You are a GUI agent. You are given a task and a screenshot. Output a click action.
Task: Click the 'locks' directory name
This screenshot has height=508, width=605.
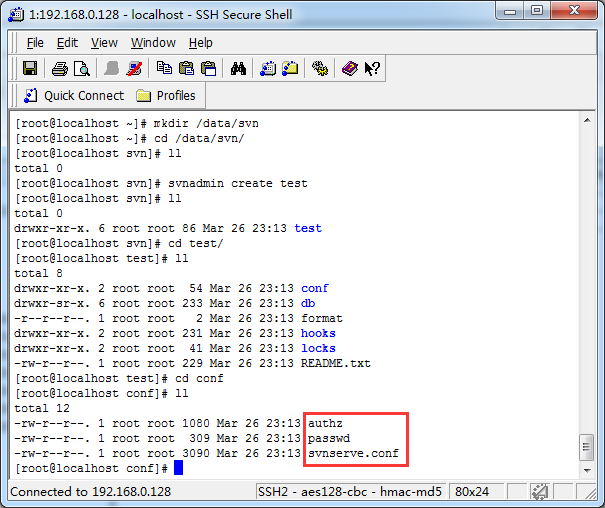(318, 348)
